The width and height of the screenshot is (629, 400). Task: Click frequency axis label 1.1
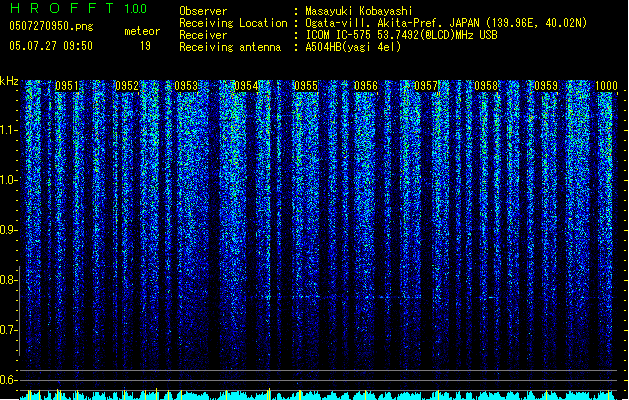(7, 130)
